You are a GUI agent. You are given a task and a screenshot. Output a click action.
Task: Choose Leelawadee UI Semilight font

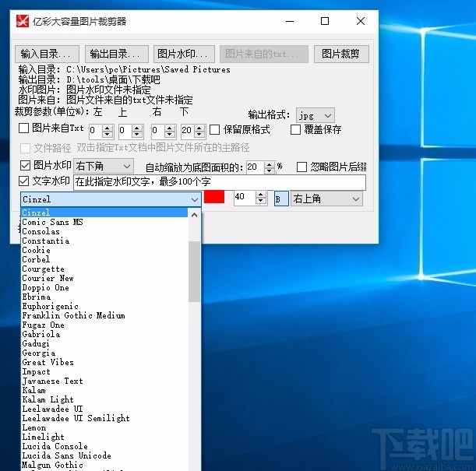pos(104,418)
